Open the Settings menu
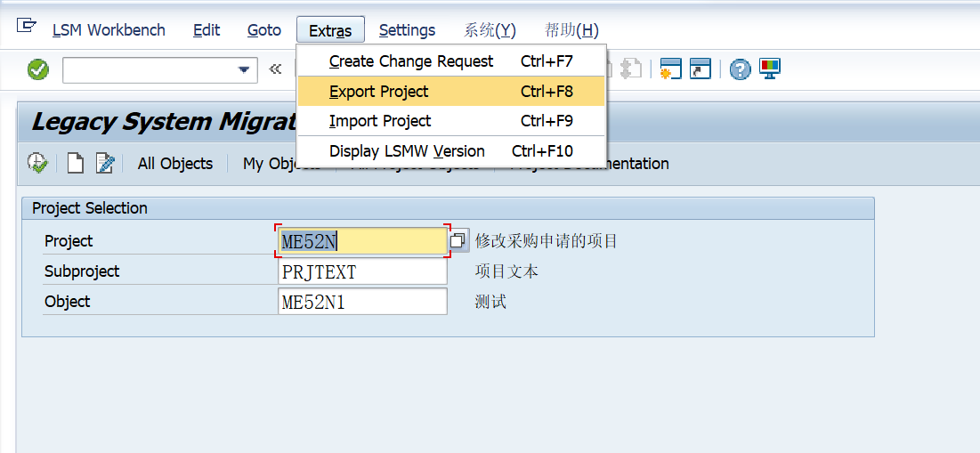The width and height of the screenshot is (980, 453). 407,30
